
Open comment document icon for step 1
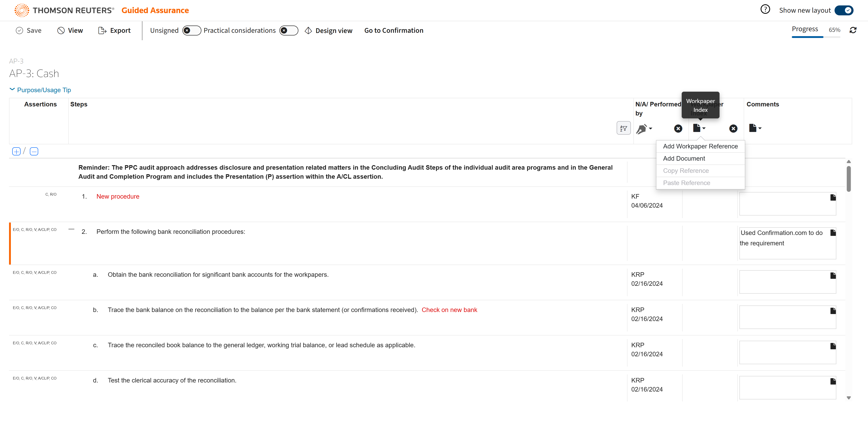(x=833, y=197)
